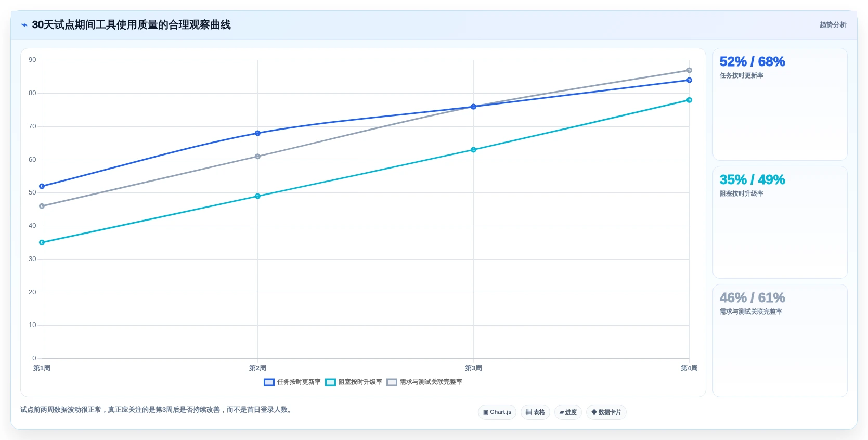The width and height of the screenshot is (868, 440).
Task: Click the blue data point at 第2周
Action: [x=257, y=133]
